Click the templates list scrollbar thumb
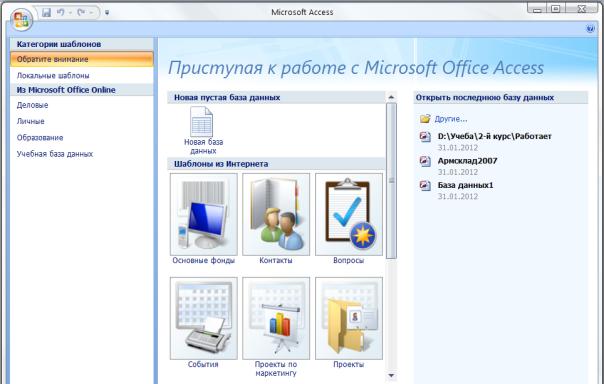The width and height of the screenshot is (604, 384). [391, 181]
